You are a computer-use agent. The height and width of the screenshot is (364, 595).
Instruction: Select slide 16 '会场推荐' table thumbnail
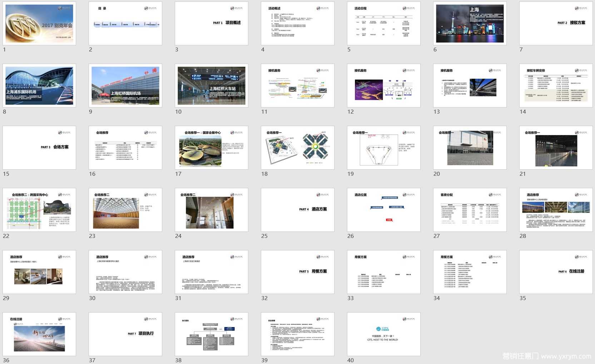125,148
